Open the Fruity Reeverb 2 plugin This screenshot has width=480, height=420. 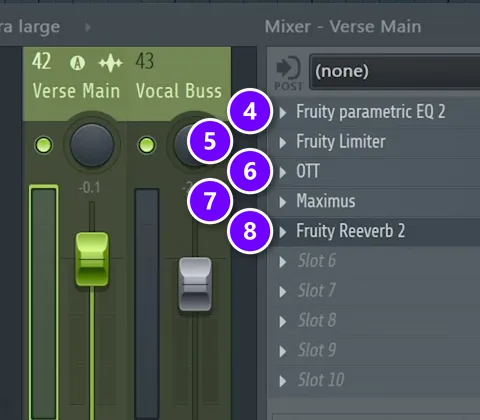point(350,231)
